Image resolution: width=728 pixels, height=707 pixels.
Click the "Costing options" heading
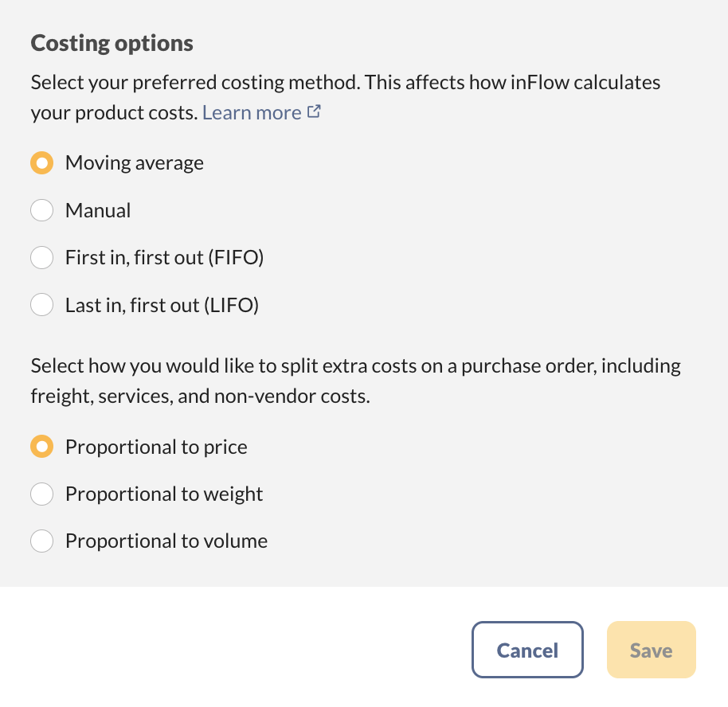(112, 43)
